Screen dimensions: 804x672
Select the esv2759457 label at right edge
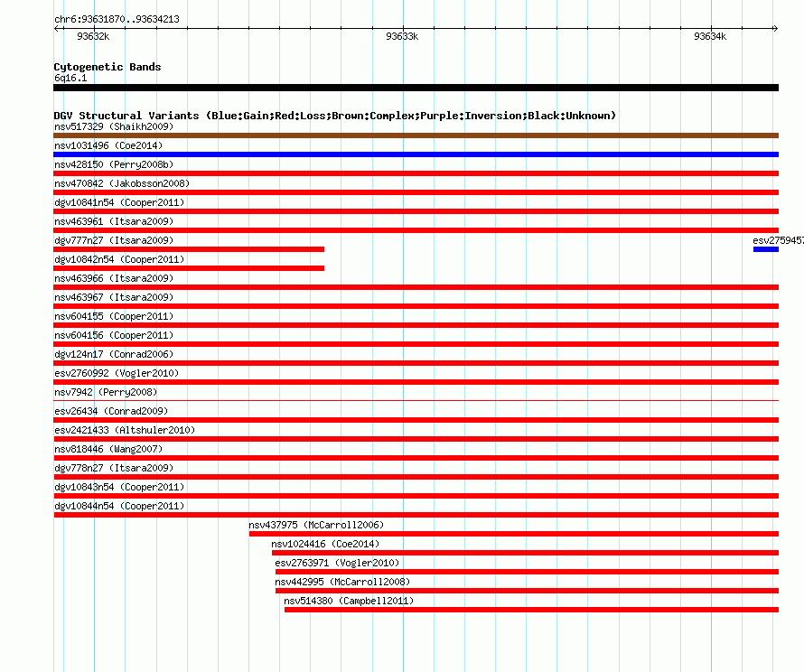[x=779, y=240]
